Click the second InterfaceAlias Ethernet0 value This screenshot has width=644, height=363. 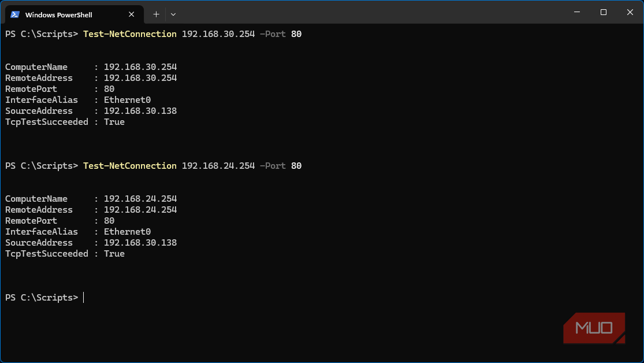127,231
